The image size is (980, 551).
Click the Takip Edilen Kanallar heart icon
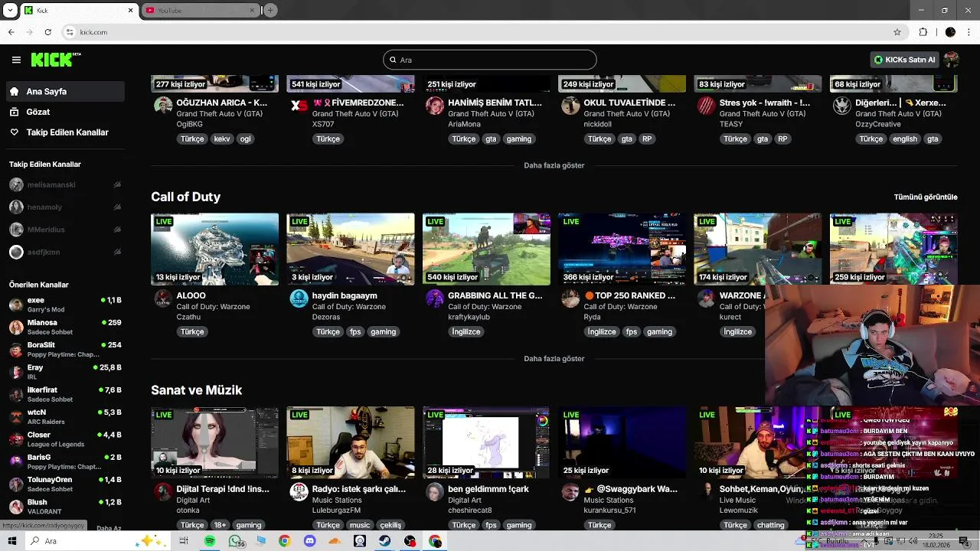point(14,132)
